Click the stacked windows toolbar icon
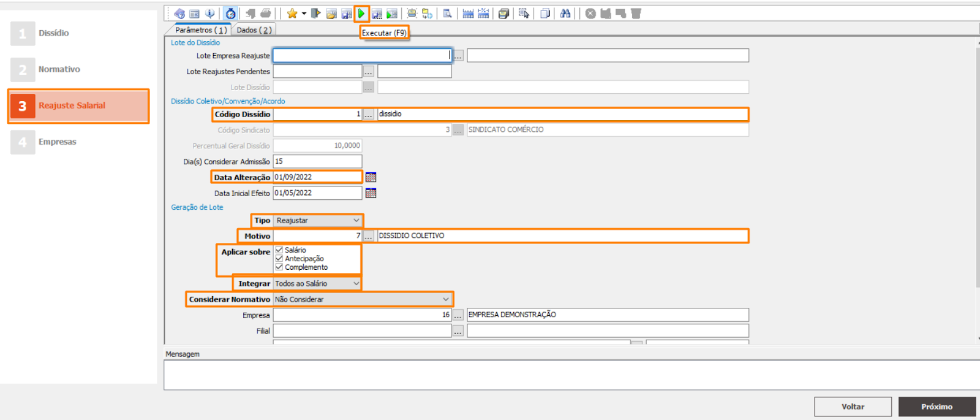Screen dimensions: 980x420 [503, 13]
